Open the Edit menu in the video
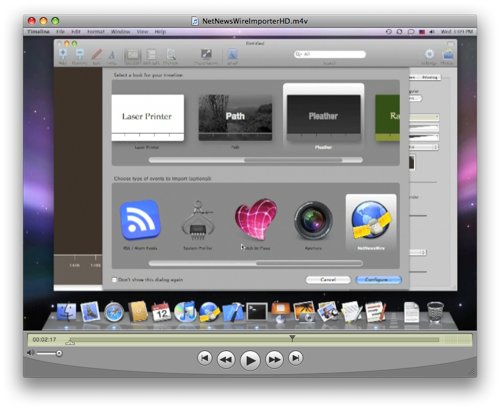 76,32
